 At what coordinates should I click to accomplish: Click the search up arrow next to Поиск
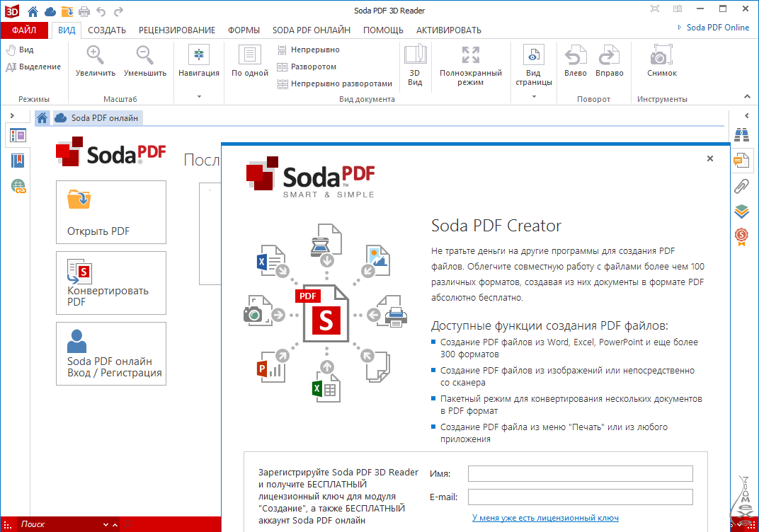[x=115, y=525]
